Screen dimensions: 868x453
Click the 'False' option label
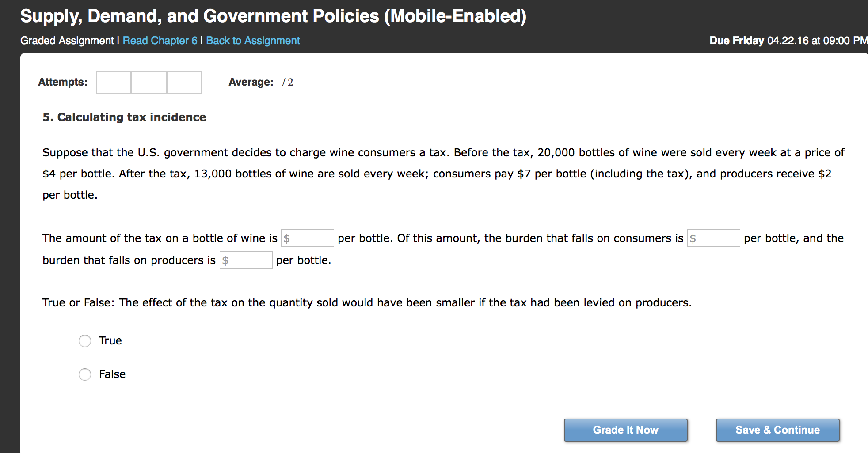click(112, 374)
